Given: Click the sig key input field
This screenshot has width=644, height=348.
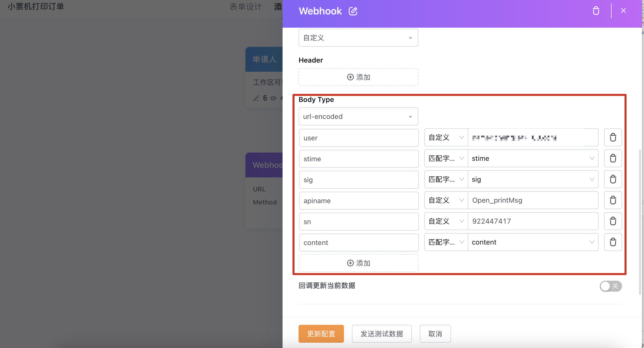Looking at the screenshot, I should [359, 180].
